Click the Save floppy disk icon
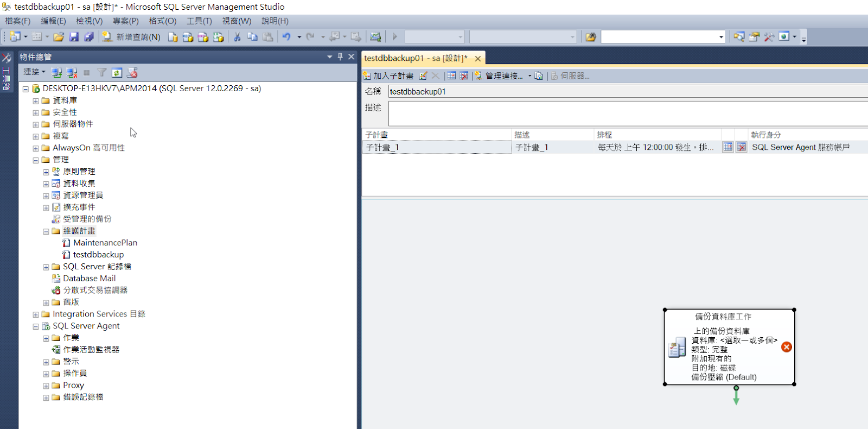 coord(74,36)
